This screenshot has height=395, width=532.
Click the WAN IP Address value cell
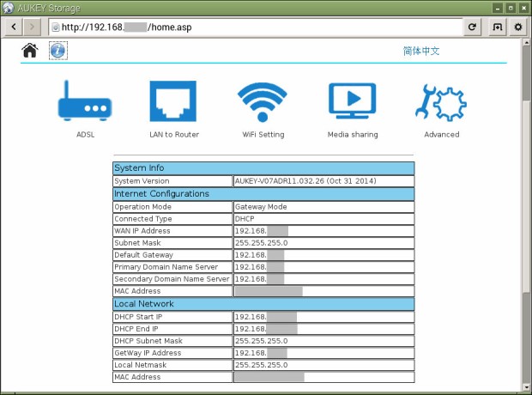323,231
